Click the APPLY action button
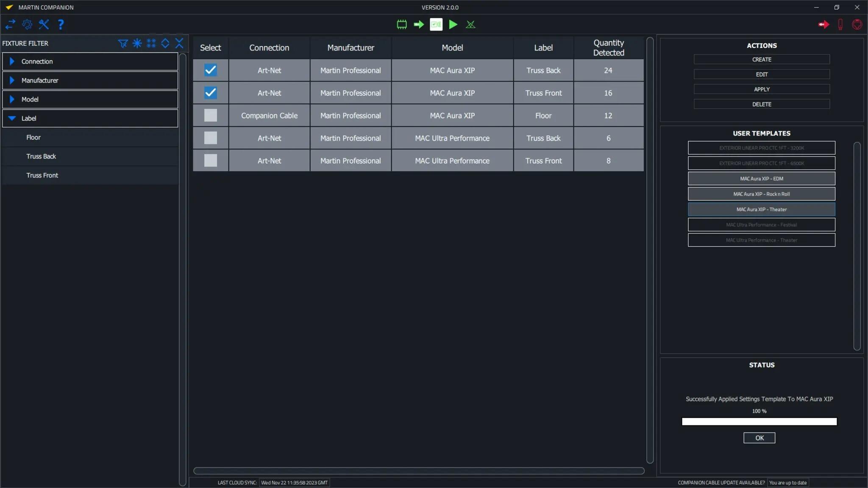Viewport: 868px width, 488px height. click(x=762, y=89)
